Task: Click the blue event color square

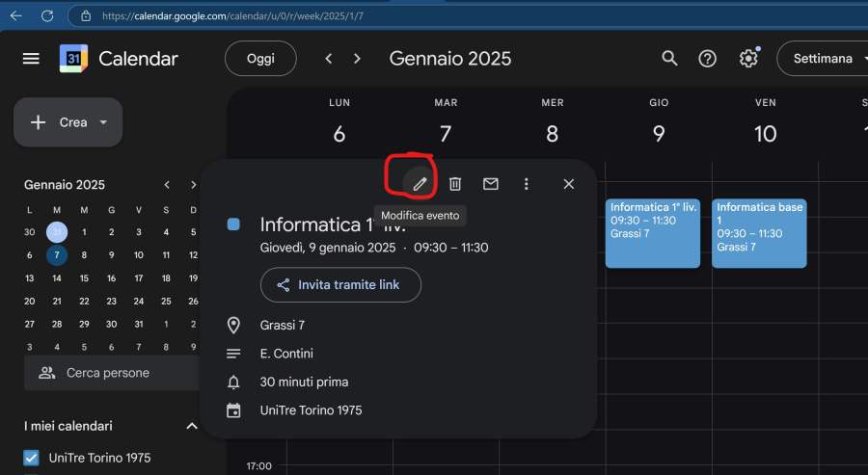Action: [233, 224]
